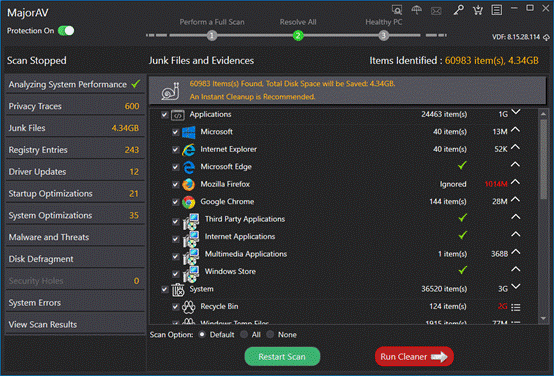Select the Default scan option
554x376 pixels.
(202, 334)
